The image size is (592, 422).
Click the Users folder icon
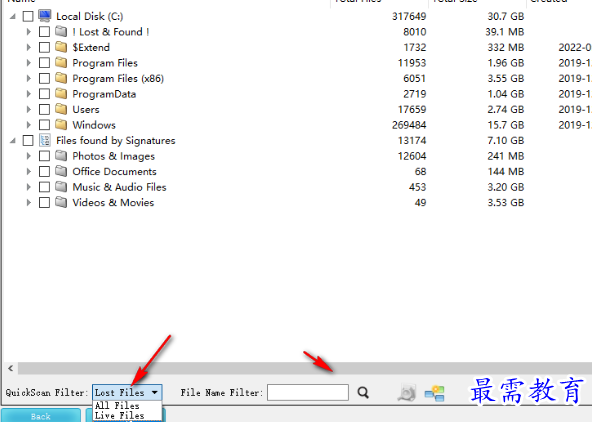[61, 109]
